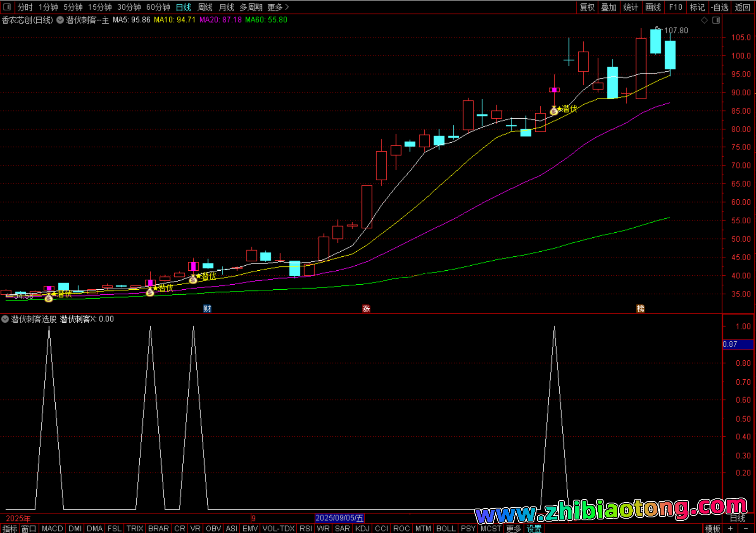756x533 pixels.
Task: Expand the 潜伏刺客选股 sub-indicator dropdown
Action: pos(5,319)
